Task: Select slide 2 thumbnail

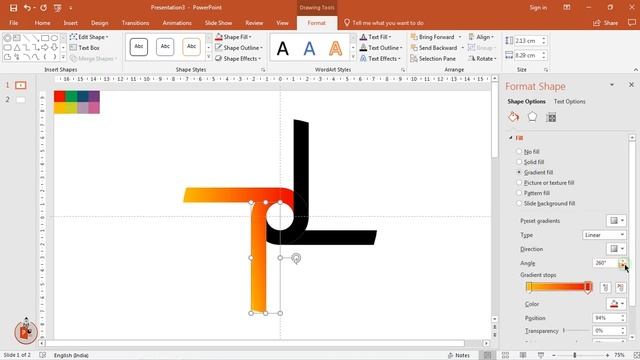Action: tap(20, 100)
